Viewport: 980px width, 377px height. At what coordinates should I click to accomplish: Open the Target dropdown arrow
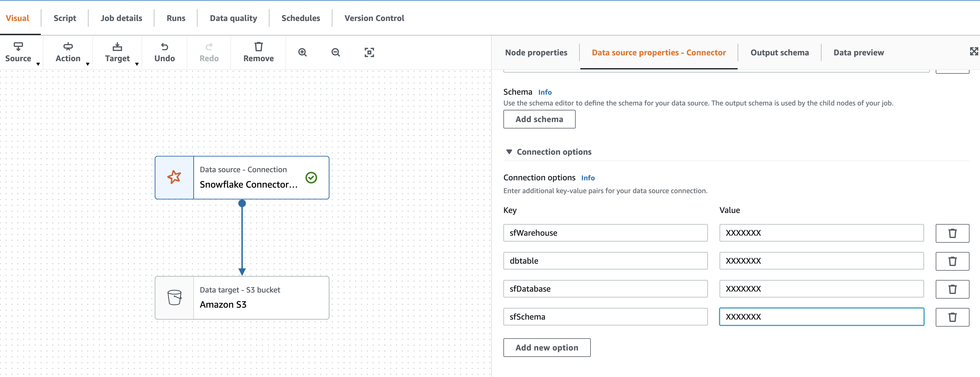[137, 64]
